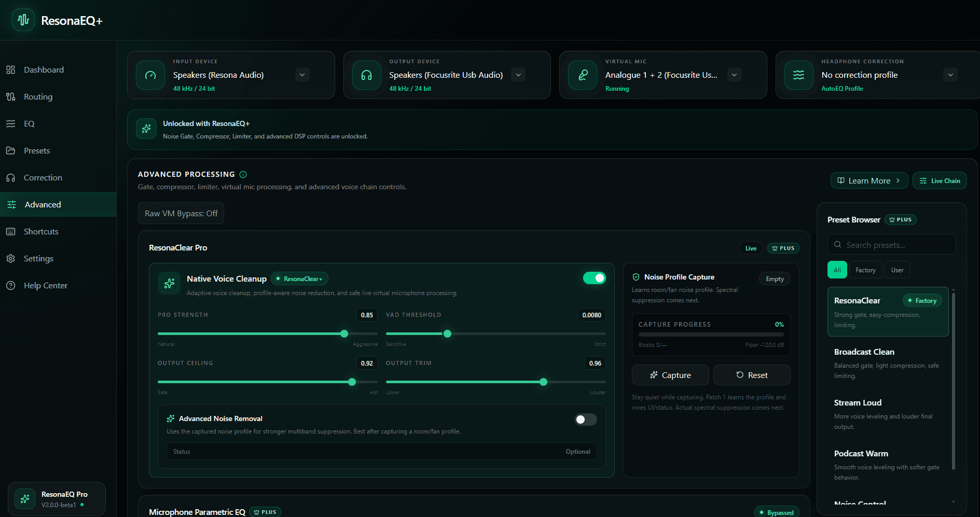Open the Input Device dropdown chevron

pos(302,75)
